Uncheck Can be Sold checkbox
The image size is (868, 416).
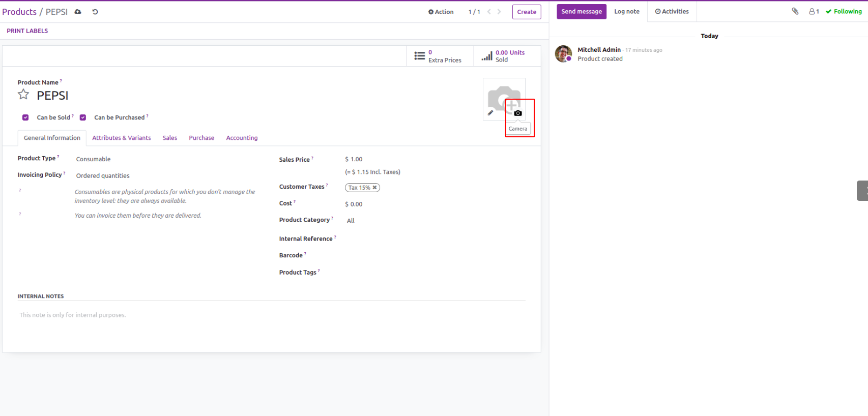point(25,117)
